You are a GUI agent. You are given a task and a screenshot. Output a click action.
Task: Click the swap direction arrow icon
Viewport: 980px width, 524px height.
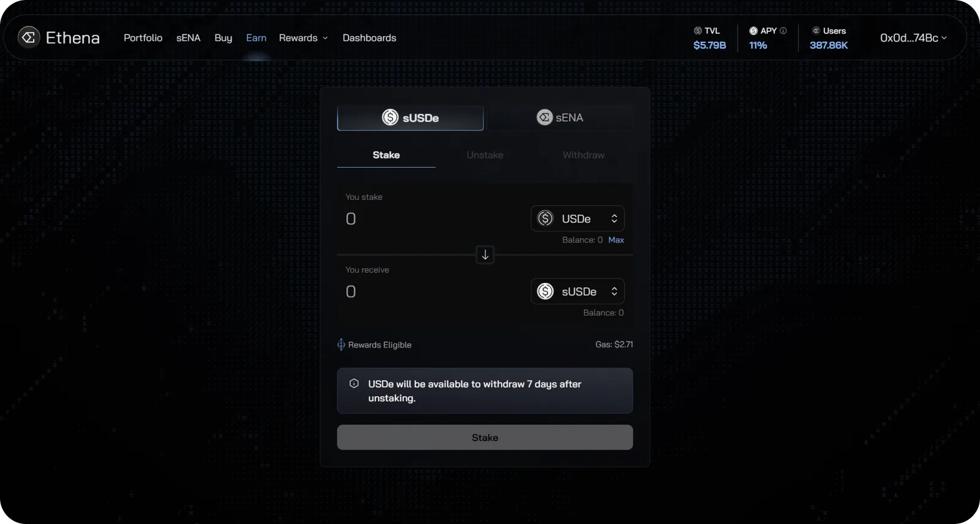[485, 255]
